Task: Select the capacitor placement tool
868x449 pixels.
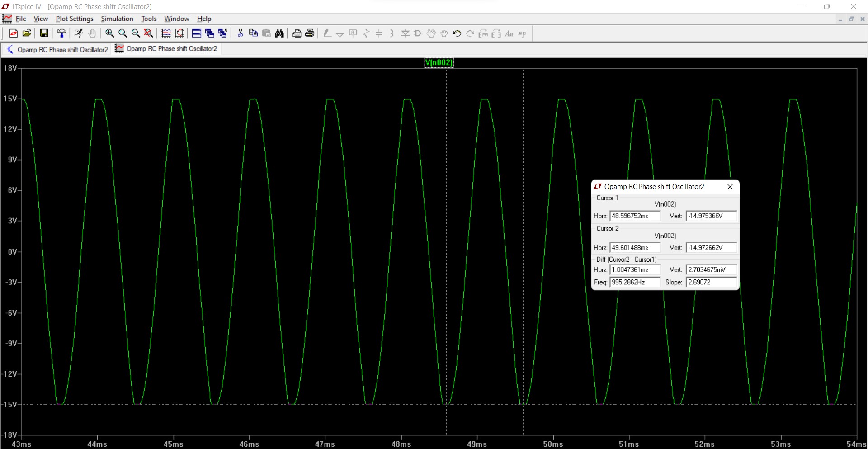Action: tap(379, 33)
